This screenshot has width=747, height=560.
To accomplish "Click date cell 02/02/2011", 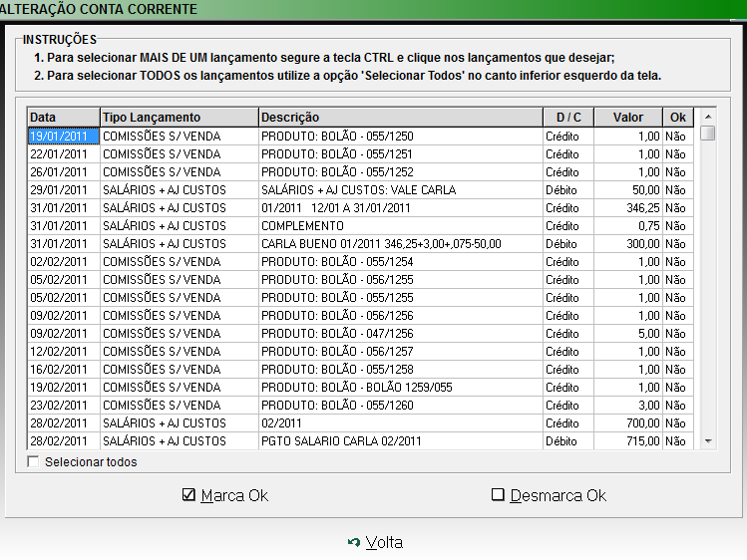I will (x=64, y=262).
